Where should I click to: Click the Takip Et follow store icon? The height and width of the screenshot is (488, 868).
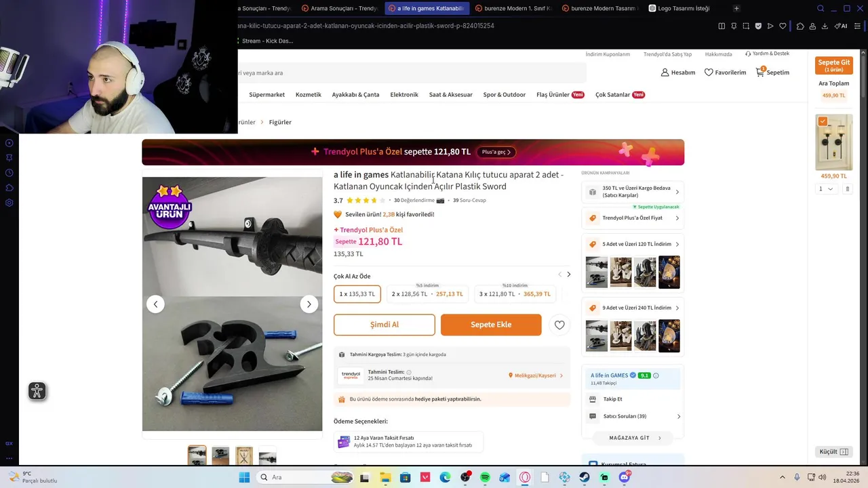(593, 399)
